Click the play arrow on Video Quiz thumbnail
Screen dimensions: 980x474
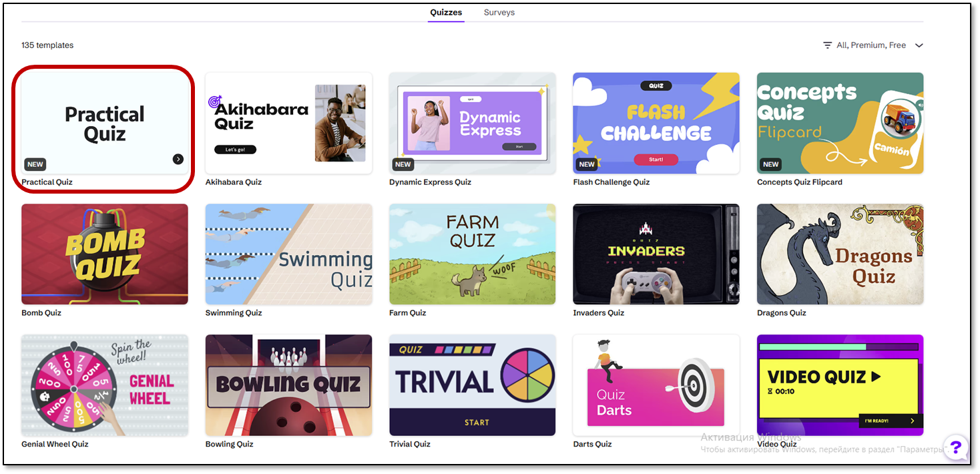876,377
